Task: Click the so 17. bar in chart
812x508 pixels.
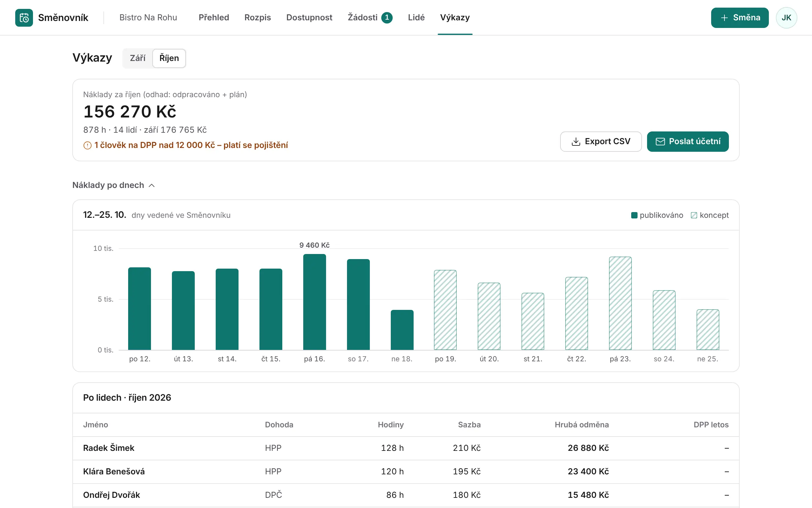Action: tap(358, 304)
